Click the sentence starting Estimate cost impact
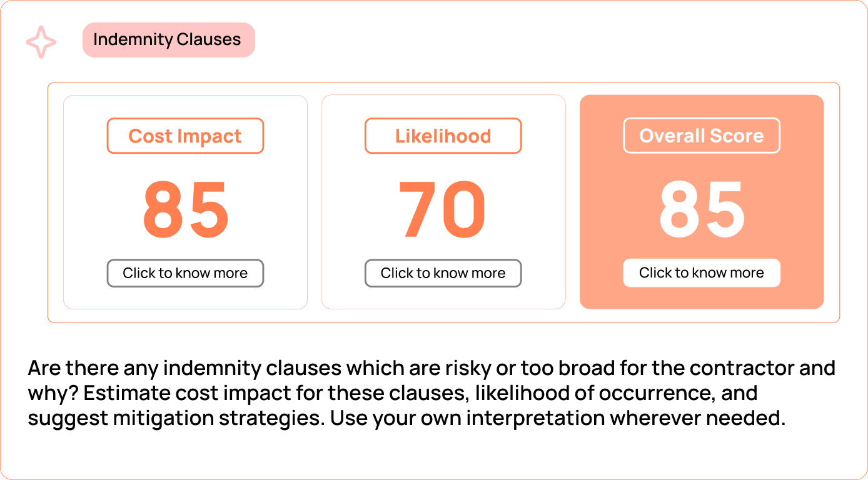Image resolution: width=868 pixels, height=480 pixels. tap(393, 406)
